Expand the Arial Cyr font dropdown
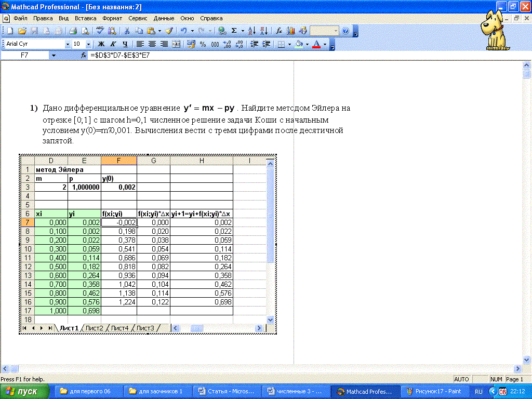The width and height of the screenshot is (532, 399). pyautogui.click(x=68, y=45)
